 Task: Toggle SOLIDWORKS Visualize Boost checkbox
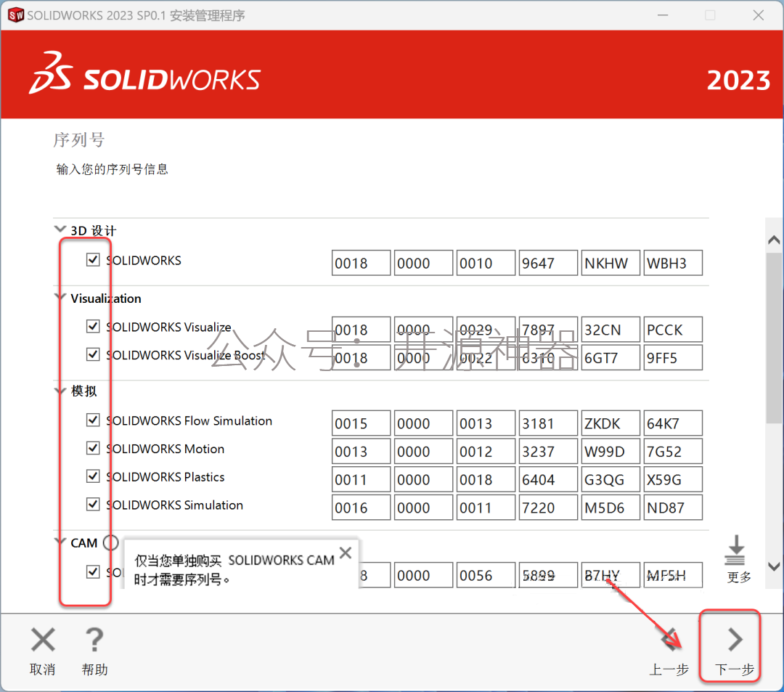click(x=93, y=354)
